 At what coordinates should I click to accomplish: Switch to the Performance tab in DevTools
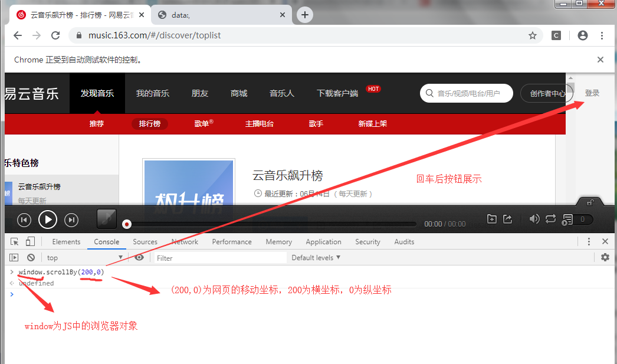[232, 242]
